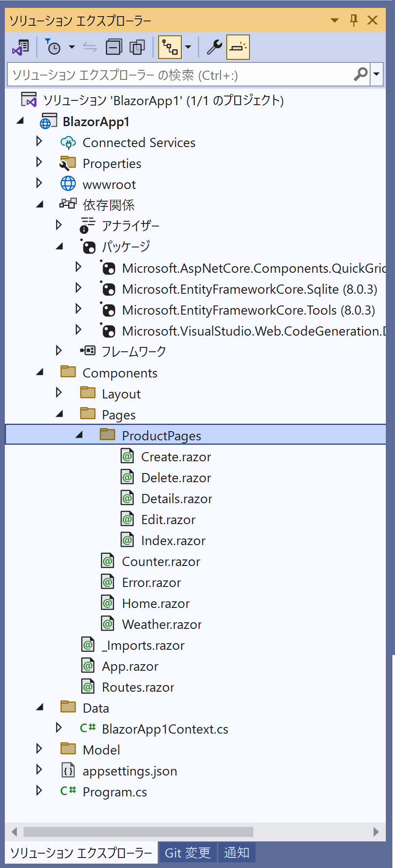395x868 pixels.
Task: Expand the wwwroot folder
Action: click(39, 183)
